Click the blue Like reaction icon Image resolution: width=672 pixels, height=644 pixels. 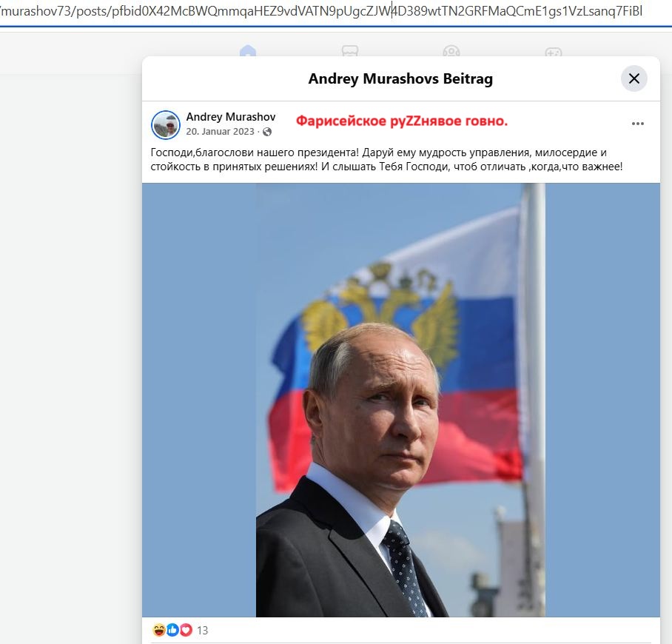tap(172, 630)
